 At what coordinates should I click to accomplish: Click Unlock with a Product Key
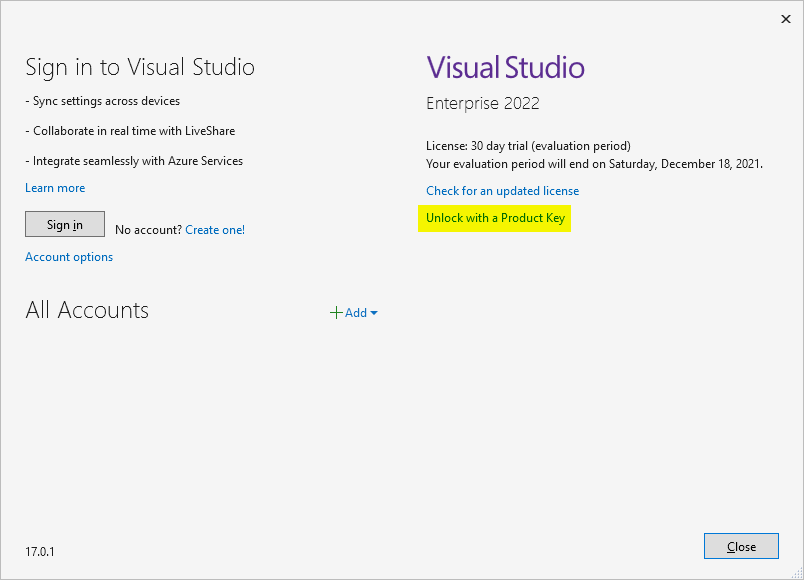[495, 218]
